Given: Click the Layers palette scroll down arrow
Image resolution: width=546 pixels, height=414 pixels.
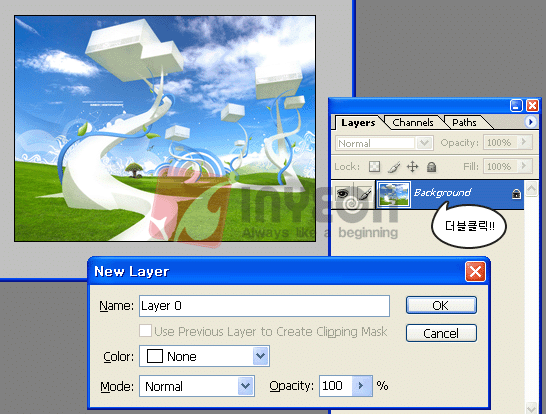Looking at the screenshot, I should click(x=531, y=407).
